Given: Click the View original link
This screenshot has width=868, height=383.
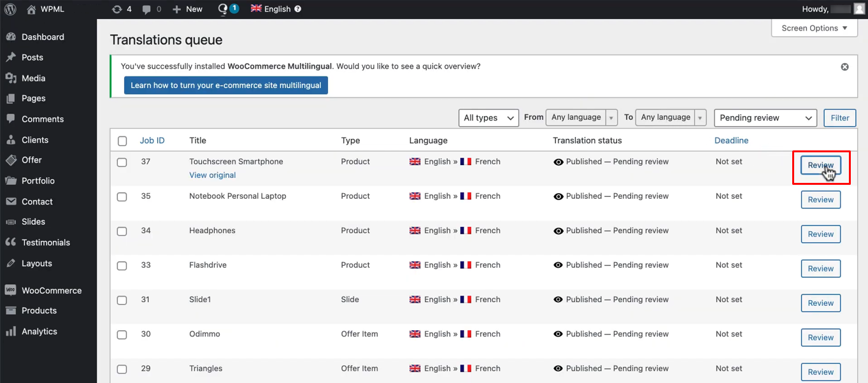Looking at the screenshot, I should [x=212, y=175].
